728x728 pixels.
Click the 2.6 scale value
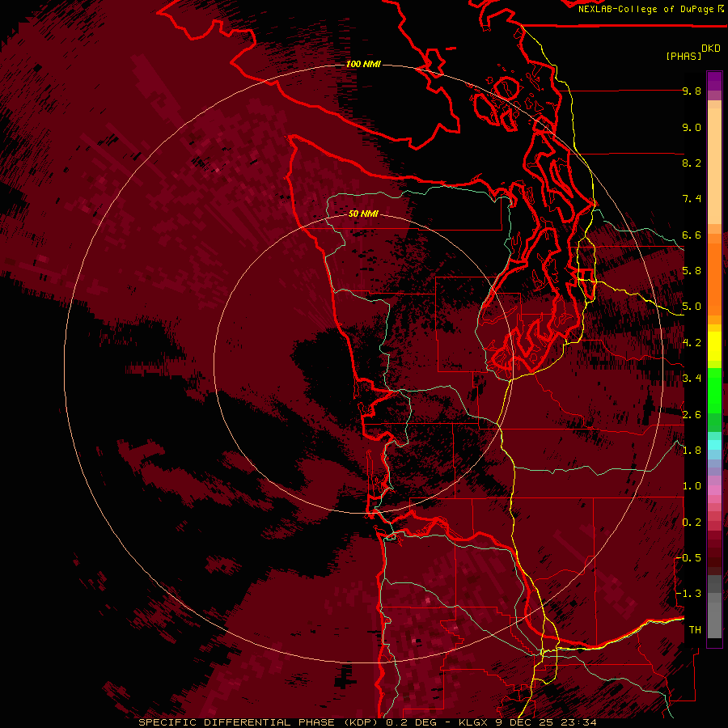(692, 415)
